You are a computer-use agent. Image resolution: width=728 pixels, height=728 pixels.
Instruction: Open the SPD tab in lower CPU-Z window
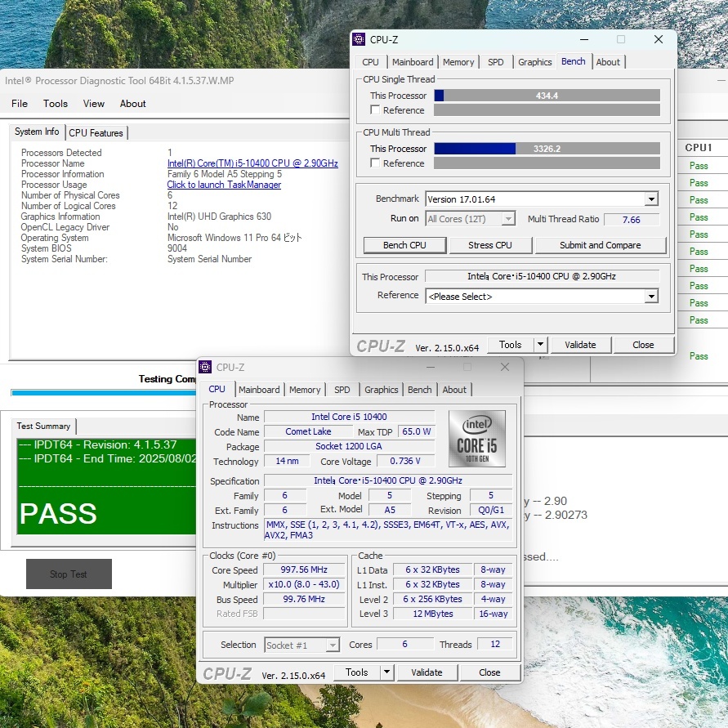coord(342,390)
